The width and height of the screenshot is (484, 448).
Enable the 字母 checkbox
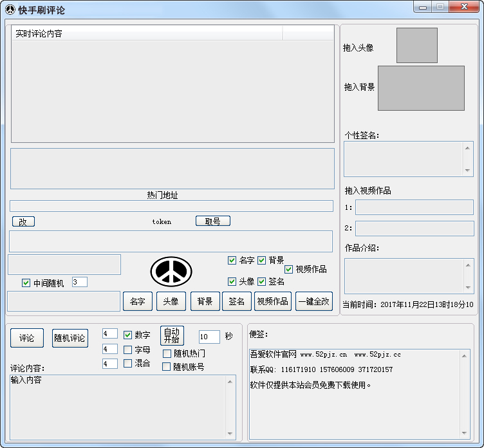tap(127, 350)
